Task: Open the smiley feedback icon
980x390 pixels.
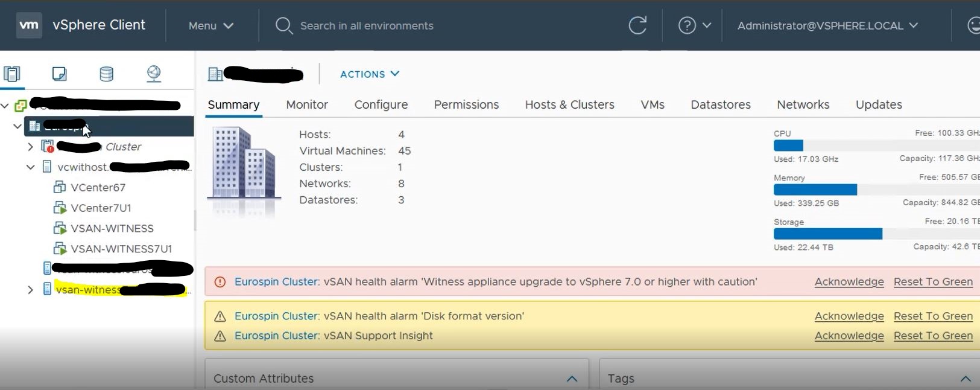Action: tap(973, 25)
